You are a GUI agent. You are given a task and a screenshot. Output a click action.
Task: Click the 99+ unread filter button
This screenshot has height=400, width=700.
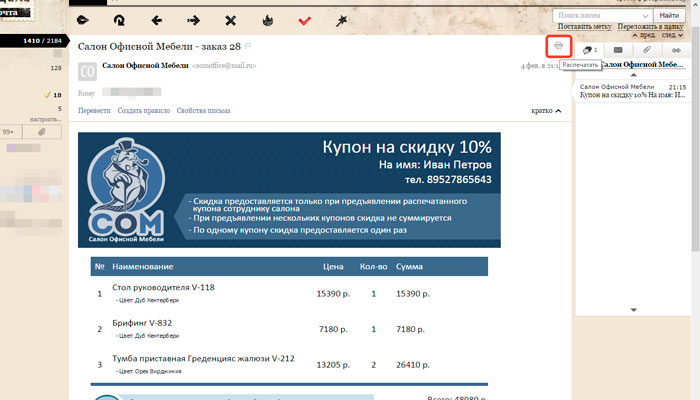pyautogui.click(x=11, y=132)
